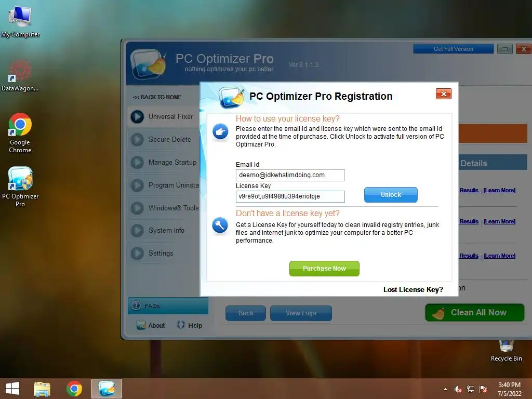Click Get Full Version in main window
Image resolution: width=532 pixels, height=399 pixels.
pos(453,49)
